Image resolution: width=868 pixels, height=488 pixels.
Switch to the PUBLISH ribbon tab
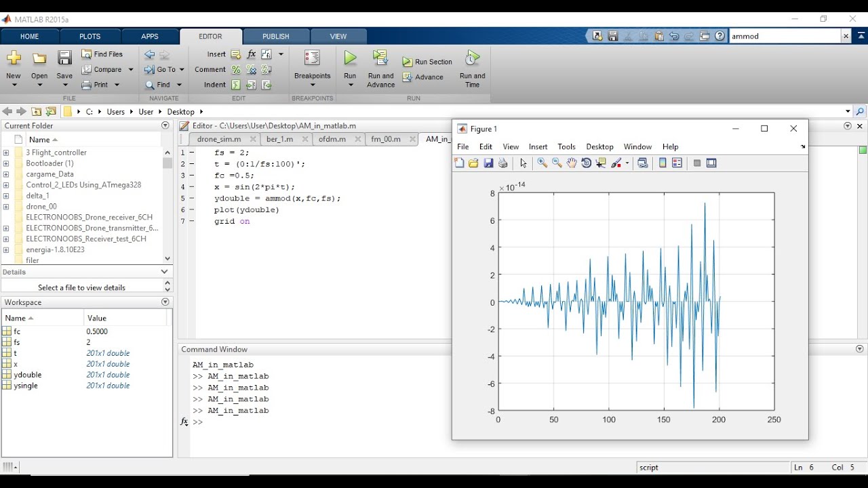pyautogui.click(x=276, y=37)
